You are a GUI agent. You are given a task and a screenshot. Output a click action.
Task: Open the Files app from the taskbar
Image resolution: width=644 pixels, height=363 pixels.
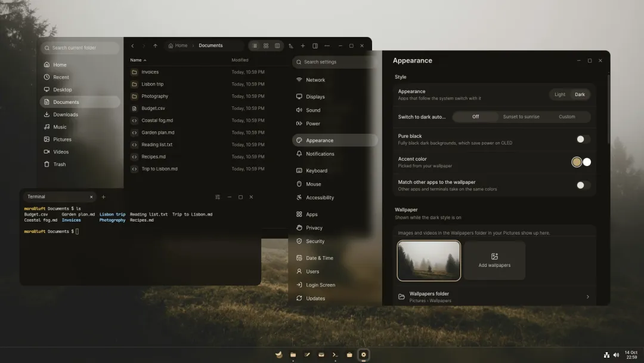[293, 355]
